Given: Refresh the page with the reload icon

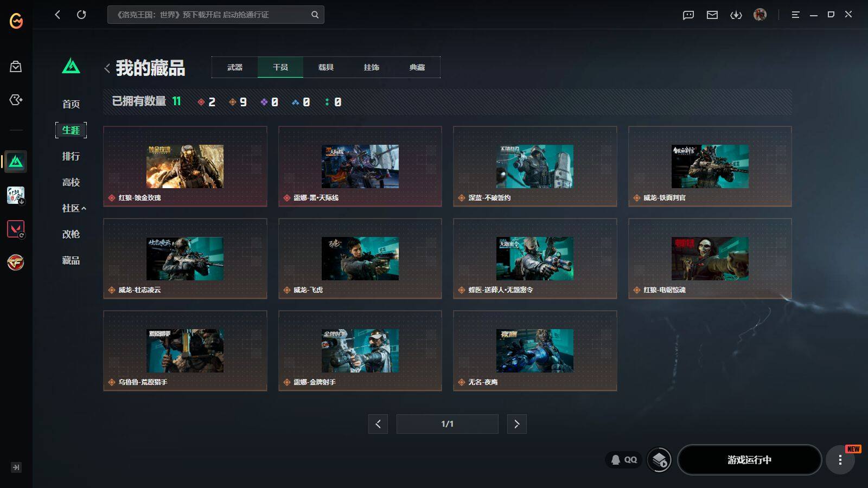Looking at the screenshot, I should (x=81, y=15).
